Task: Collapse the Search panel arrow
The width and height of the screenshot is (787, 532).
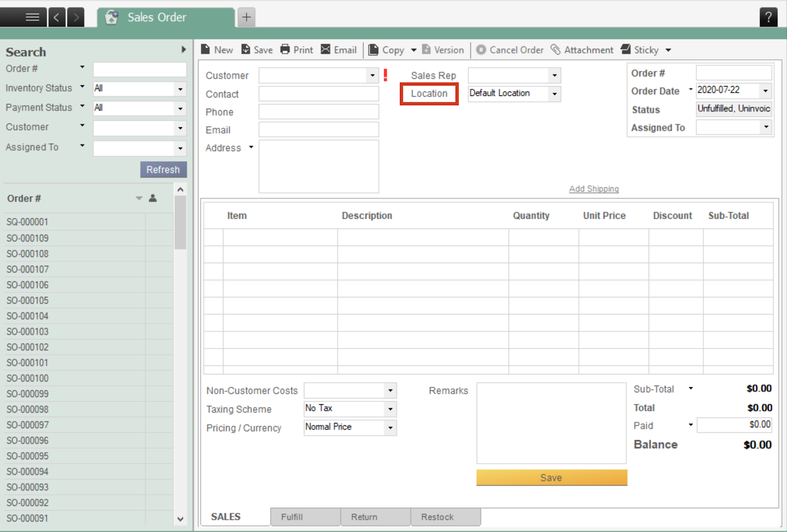Action: tap(183, 50)
